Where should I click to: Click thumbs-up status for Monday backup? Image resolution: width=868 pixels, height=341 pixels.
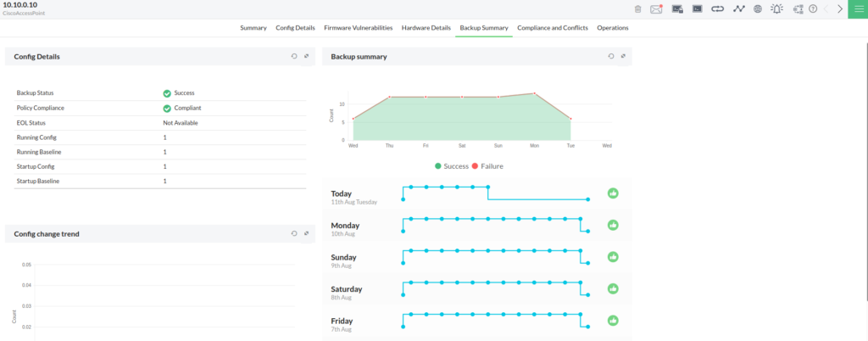pyautogui.click(x=613, y=226)
